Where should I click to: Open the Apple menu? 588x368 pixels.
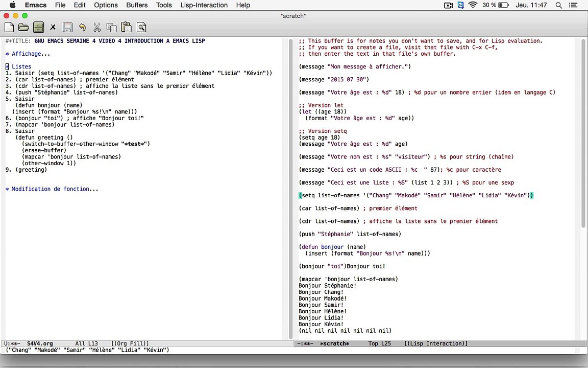(x=12, y=5)
